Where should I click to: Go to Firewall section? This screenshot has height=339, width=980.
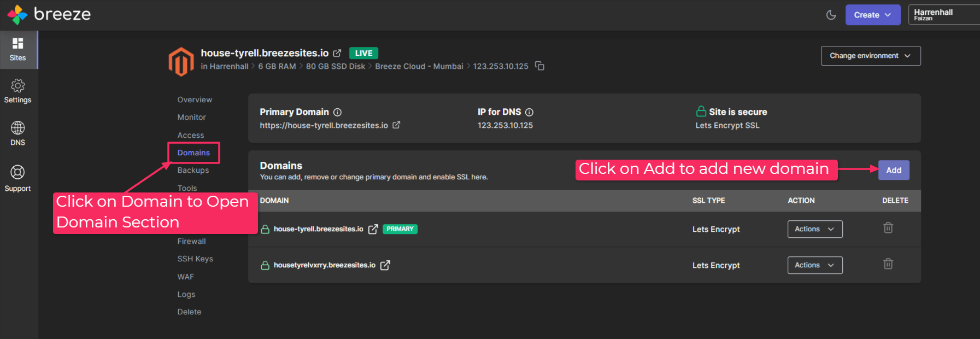(x=191, y=241)
